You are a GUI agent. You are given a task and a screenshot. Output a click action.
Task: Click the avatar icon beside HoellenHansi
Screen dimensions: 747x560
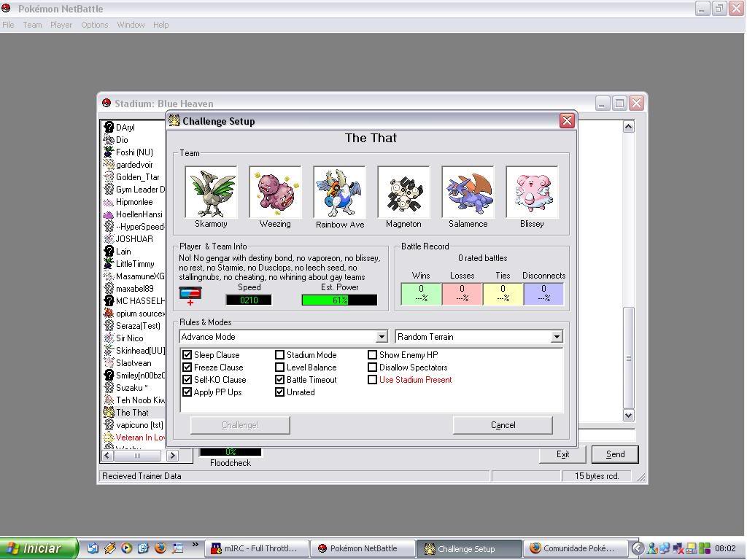point(109,214)
